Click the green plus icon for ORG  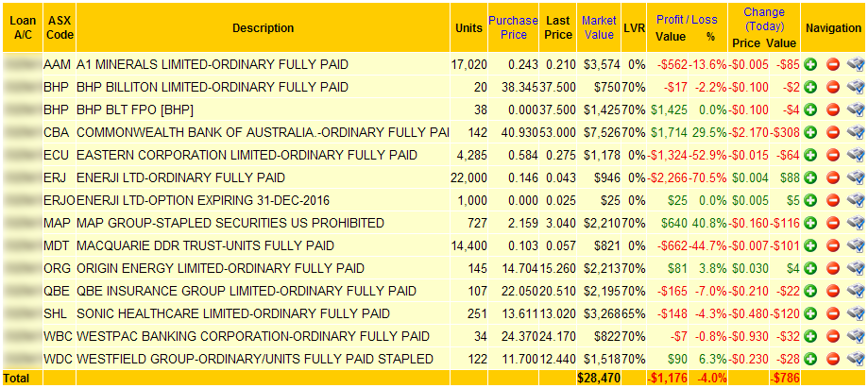[x=810, y=268]
